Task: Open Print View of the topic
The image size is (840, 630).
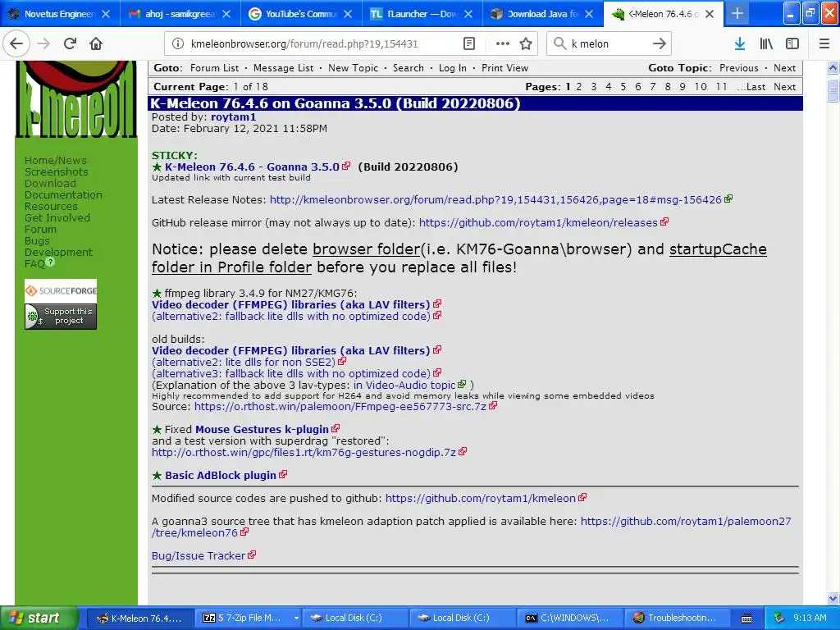Action: [x=504, y=68]
